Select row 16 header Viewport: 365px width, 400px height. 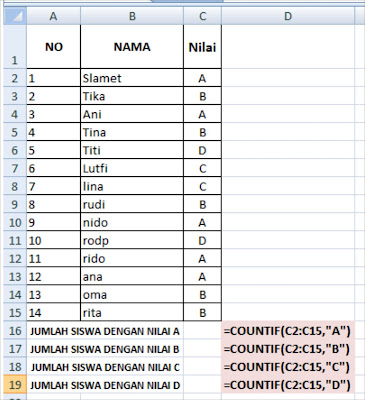[x=15, y=330]
